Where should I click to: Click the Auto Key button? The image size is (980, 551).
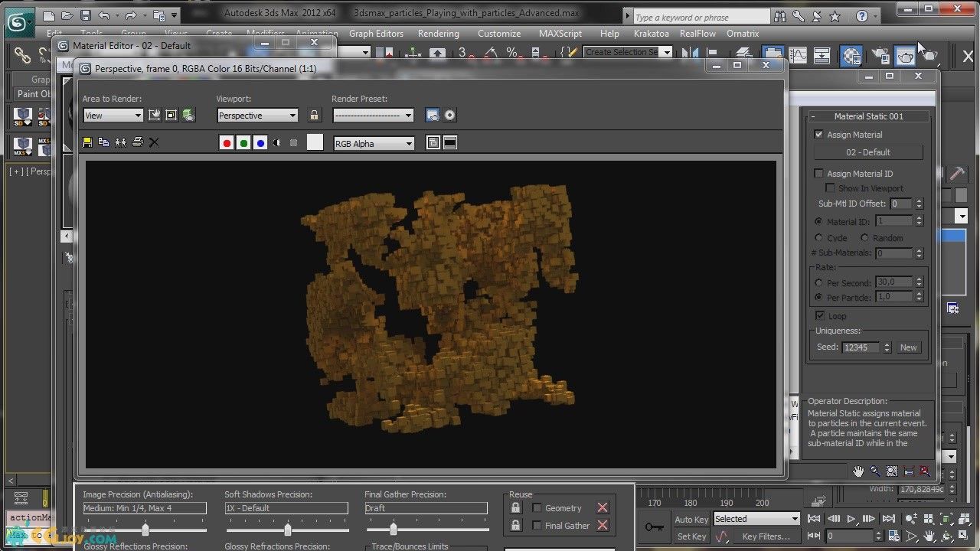tap(691, 520)
